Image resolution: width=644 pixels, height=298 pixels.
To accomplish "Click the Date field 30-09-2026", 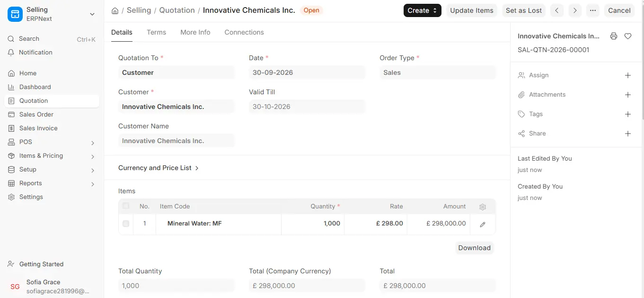I will 307,72.
